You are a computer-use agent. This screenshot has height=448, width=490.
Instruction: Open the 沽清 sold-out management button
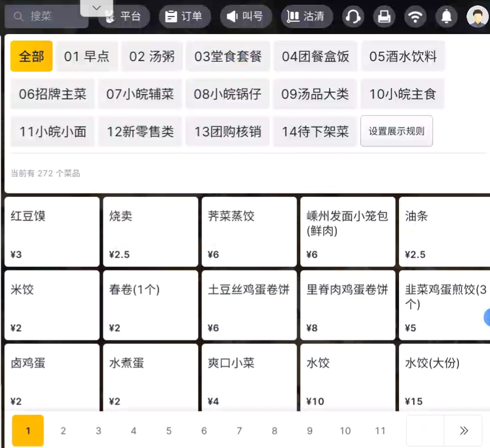click(x=306, y=16)
